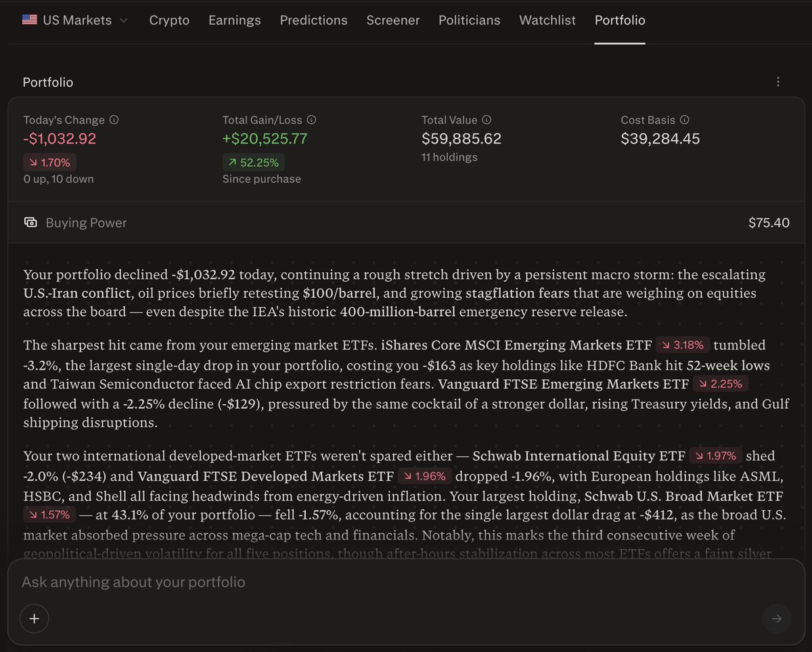Open iShares Core MSCI Emerging Markets ETF
This screenshot has height=652, width=812.
coord(516,345)
